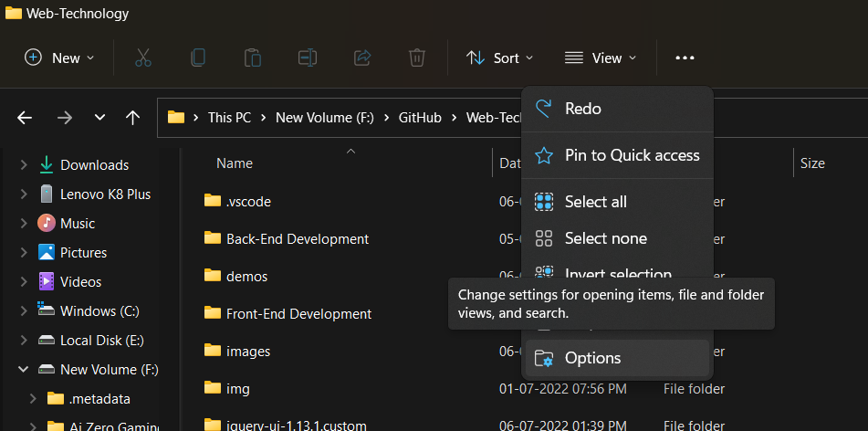
Task: Click the Copy icon in toolbar
Action: click(198, 58)
